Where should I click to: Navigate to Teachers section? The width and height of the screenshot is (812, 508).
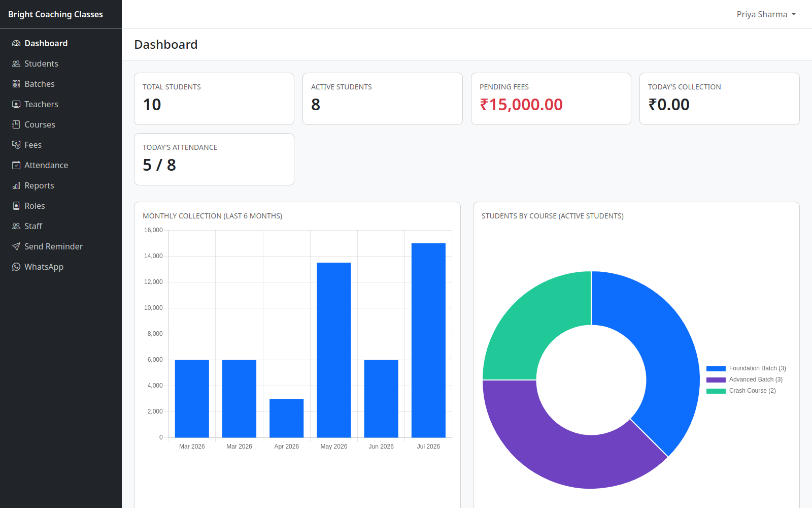pyautogui.click(x=61, y=104)
